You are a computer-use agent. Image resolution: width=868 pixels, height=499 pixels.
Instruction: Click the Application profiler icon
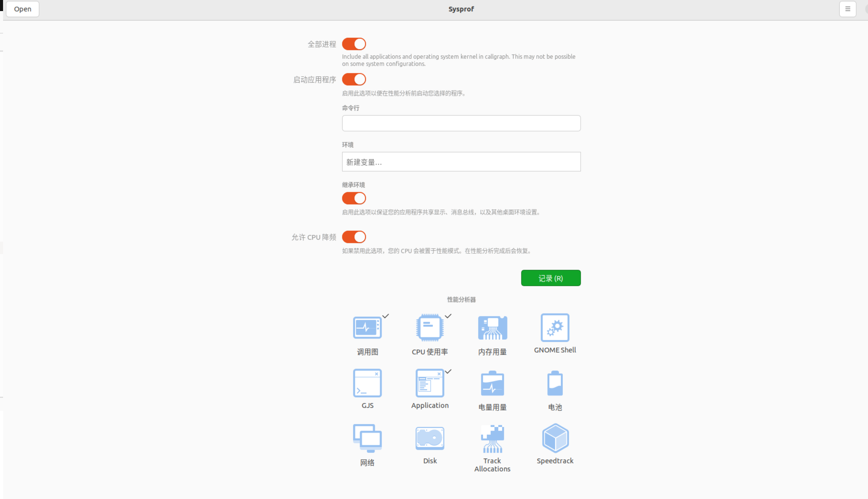[430, 383]
